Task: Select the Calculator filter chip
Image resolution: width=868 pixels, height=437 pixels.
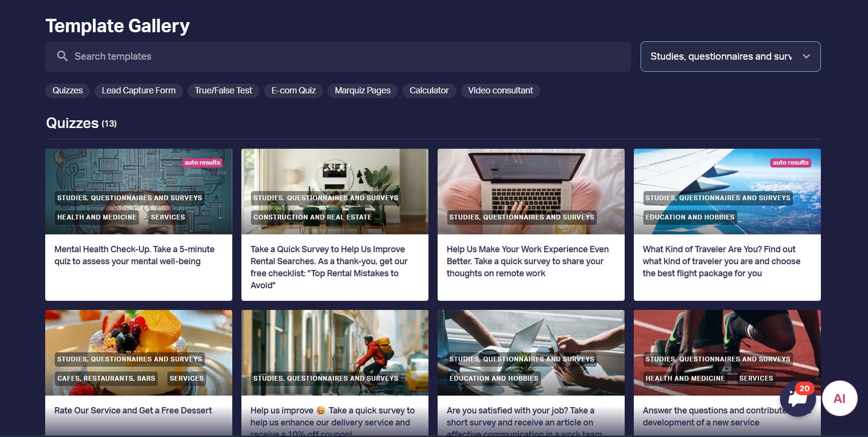Action: pyautogui.click(x=429, y=90)
